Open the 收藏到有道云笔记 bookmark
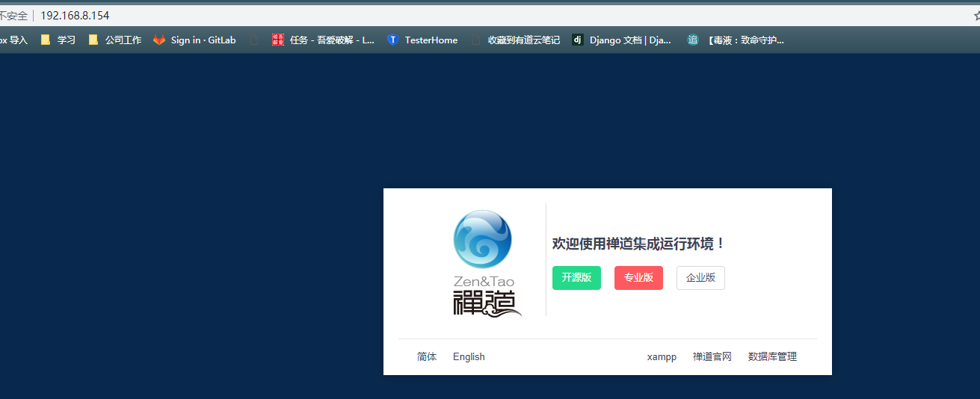 (516, 40)
